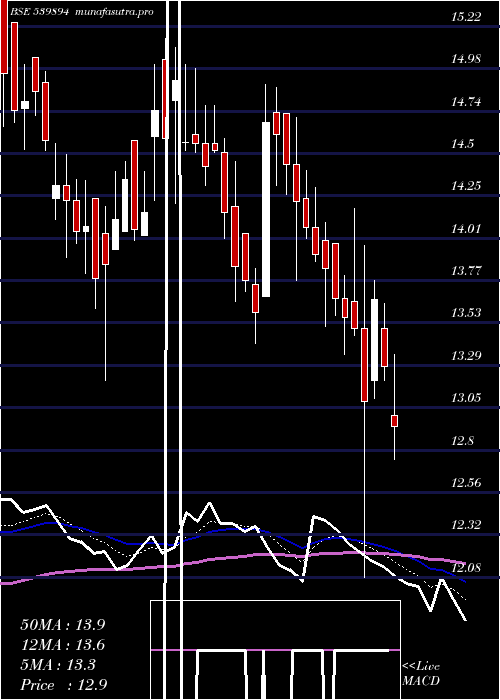The height and width of the screenshot is (700, 500).
Task: Click the tall white candle near 14.74
Action: pyautogui.click(x=266, y=209)
